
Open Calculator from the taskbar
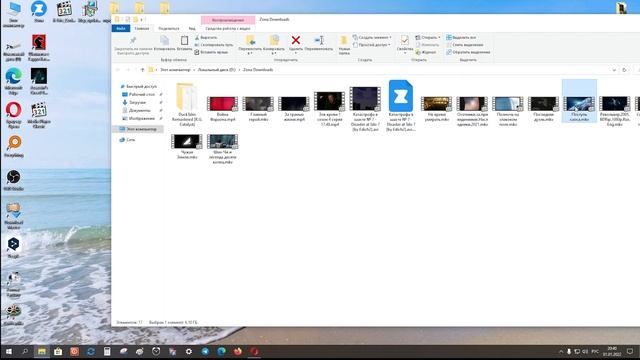(107, 351)
